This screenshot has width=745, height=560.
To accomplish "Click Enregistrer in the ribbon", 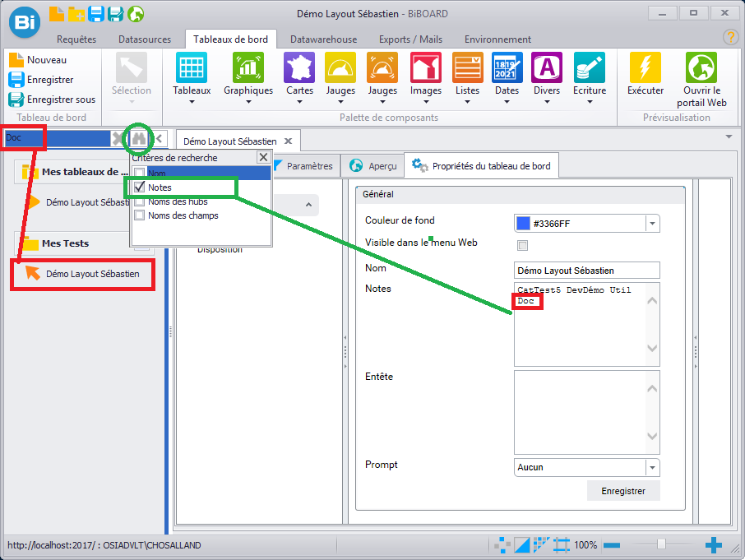I will click(41, 80).
